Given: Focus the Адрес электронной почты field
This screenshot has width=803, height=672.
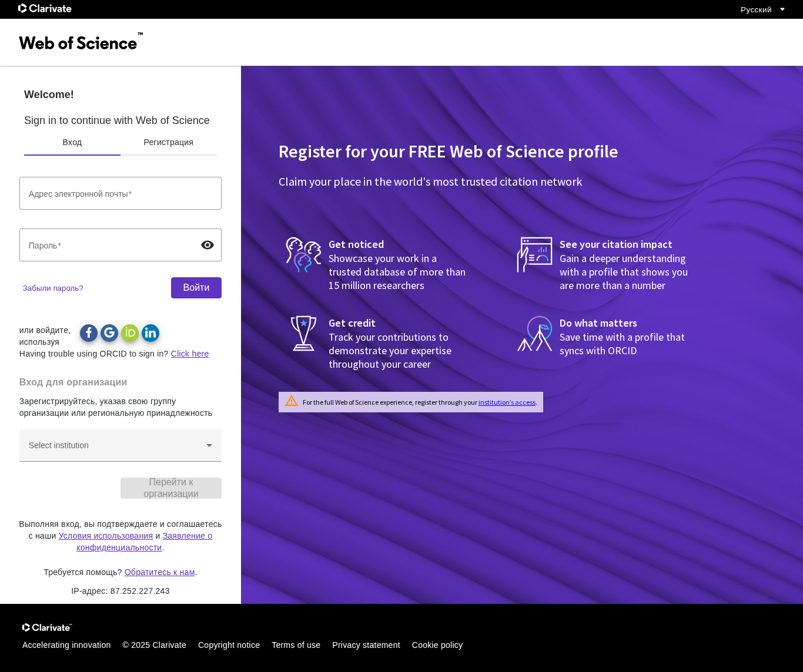Looking at the screenshot, I should (121, 193).
